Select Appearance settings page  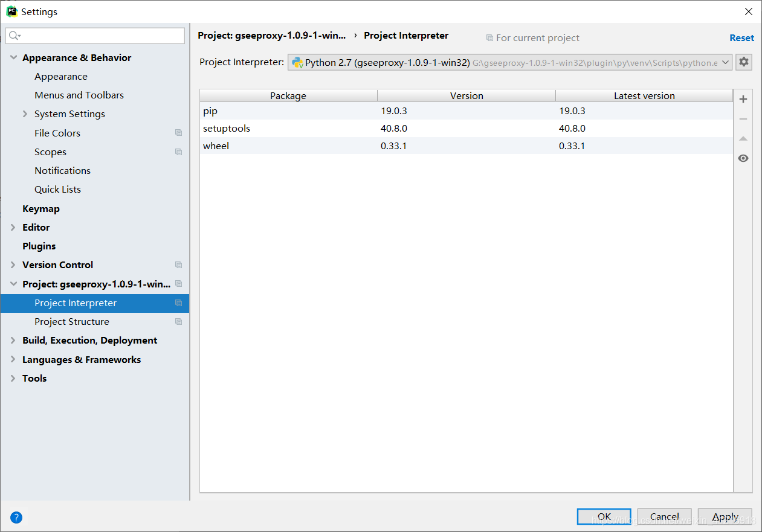click(x=61, y=77)
